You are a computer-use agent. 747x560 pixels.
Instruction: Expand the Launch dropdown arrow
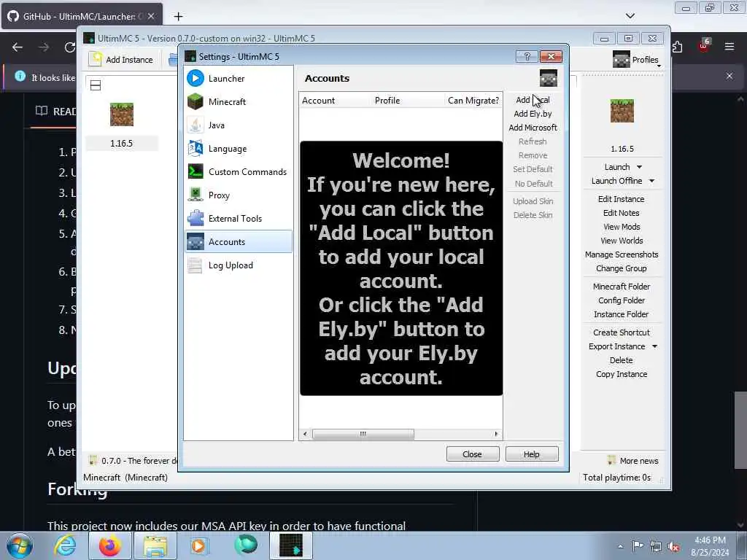point(639,167)
